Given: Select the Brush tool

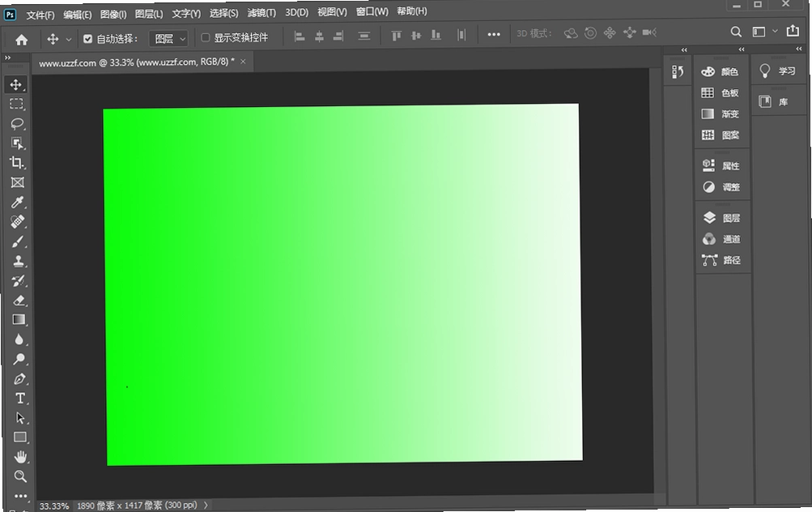Looking at the screenshot, I should click(18, 241).
